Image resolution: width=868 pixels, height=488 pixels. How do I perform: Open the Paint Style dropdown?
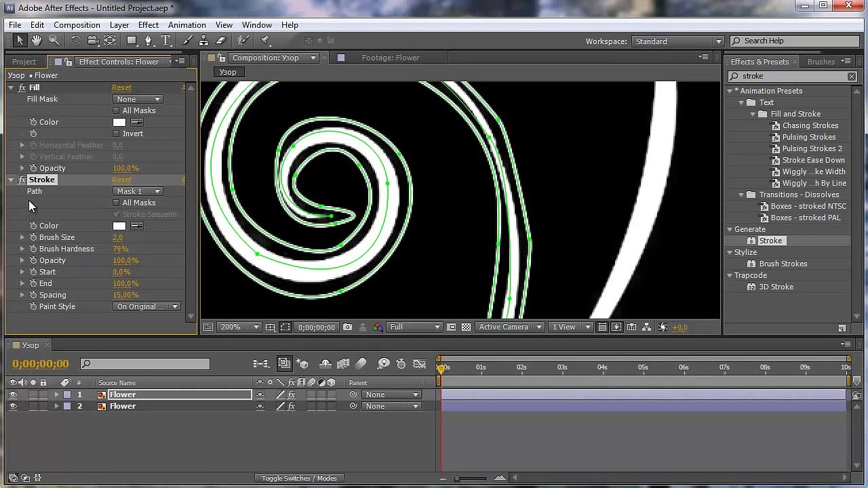click(146, 306)
